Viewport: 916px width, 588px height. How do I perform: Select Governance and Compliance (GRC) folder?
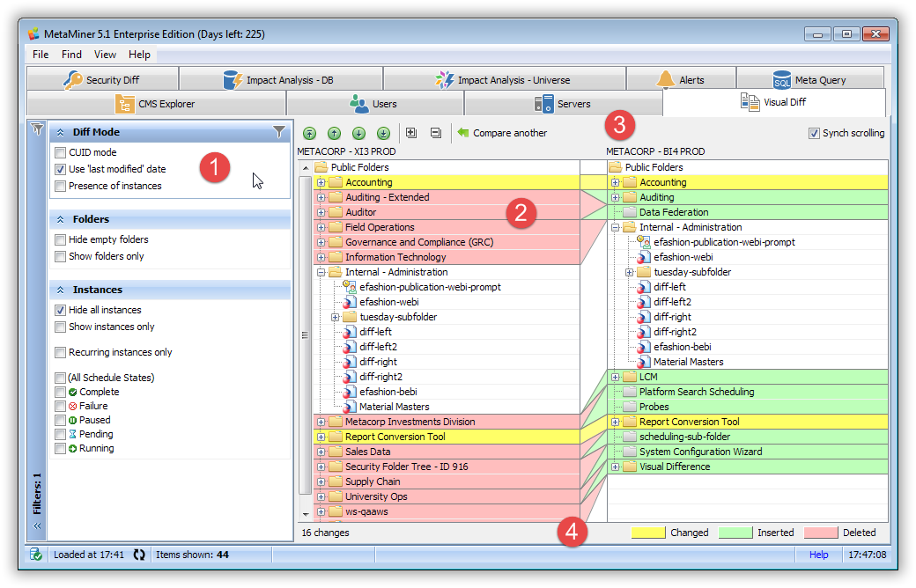tap(419, 242)
